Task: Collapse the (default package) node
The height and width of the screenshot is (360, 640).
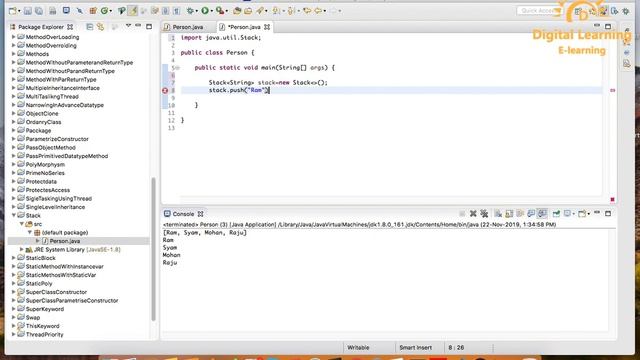Action: coord(30,232)
